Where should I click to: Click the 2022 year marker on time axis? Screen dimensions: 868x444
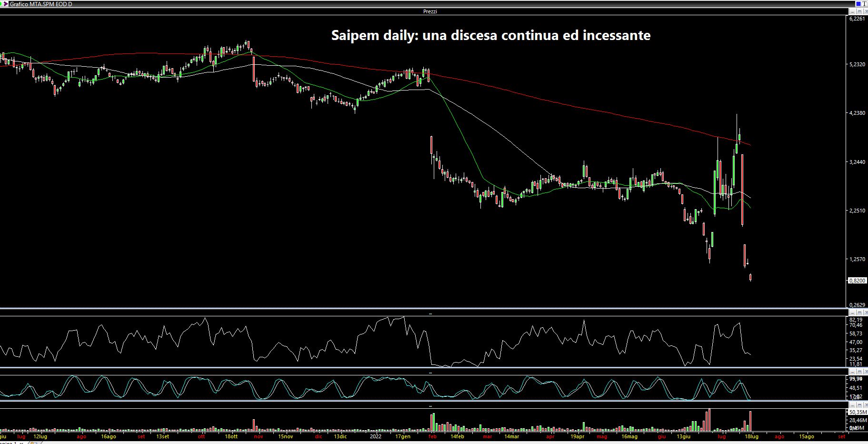pyautogui.click(x=376, y=436)
